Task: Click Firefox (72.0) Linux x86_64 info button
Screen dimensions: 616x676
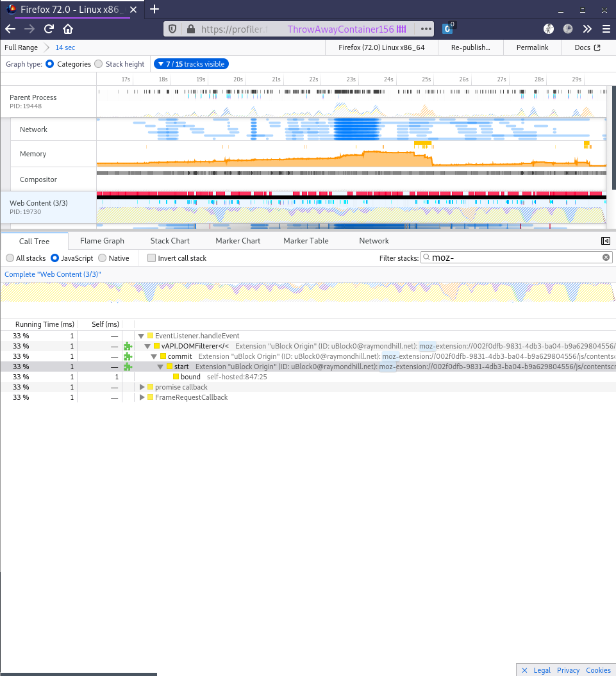Action: click(x=381, y=47)
